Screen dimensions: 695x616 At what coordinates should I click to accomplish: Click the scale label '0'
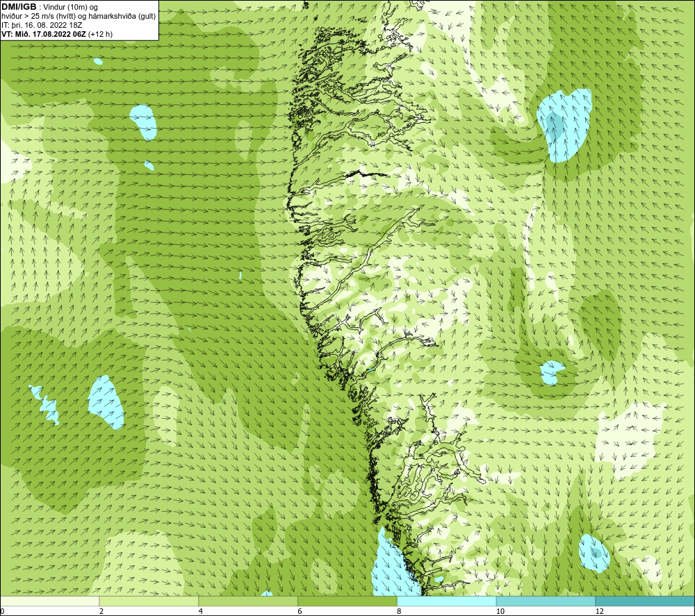2,611
